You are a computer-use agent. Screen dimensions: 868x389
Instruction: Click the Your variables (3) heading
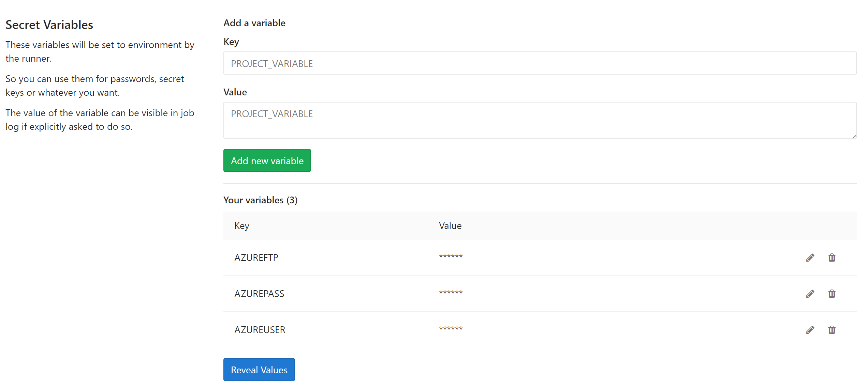[x=260, y=200]
